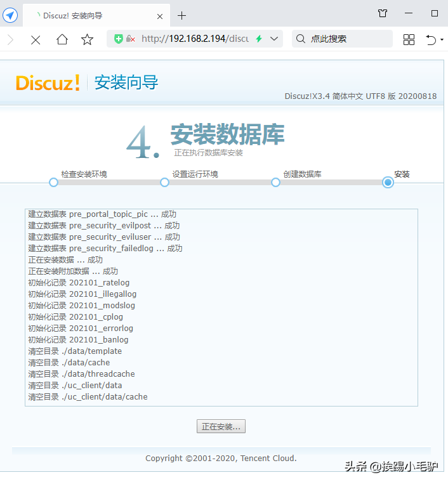This screenshot has width=448, height=482.
Task: Click the 创建数据库 step label
Action: 302,174
